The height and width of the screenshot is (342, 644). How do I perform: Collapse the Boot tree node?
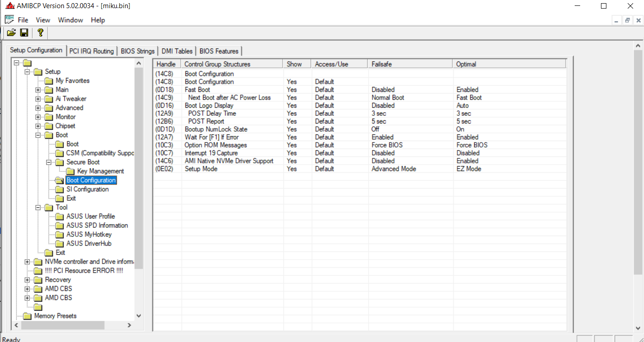pyautogui.click(x=38, y=135)
